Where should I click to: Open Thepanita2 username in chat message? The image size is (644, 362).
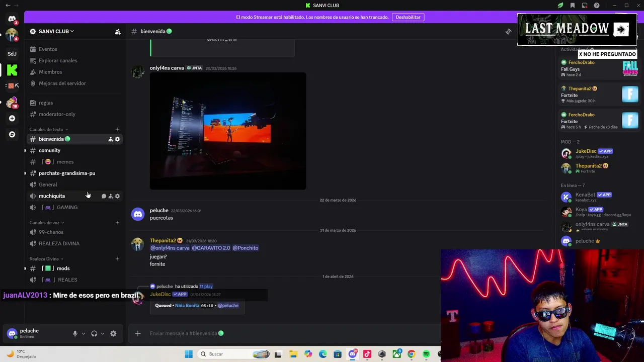(x=163, y=241)
